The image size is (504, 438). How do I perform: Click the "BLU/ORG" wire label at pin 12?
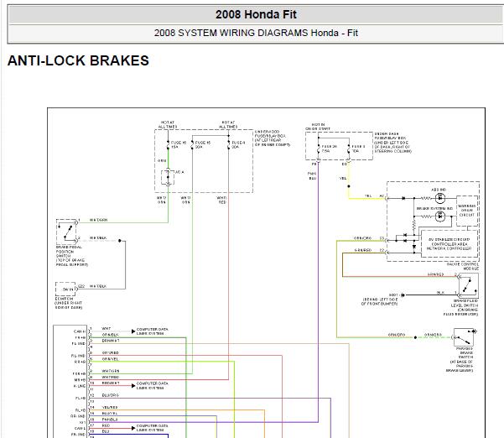pos(110,395)
